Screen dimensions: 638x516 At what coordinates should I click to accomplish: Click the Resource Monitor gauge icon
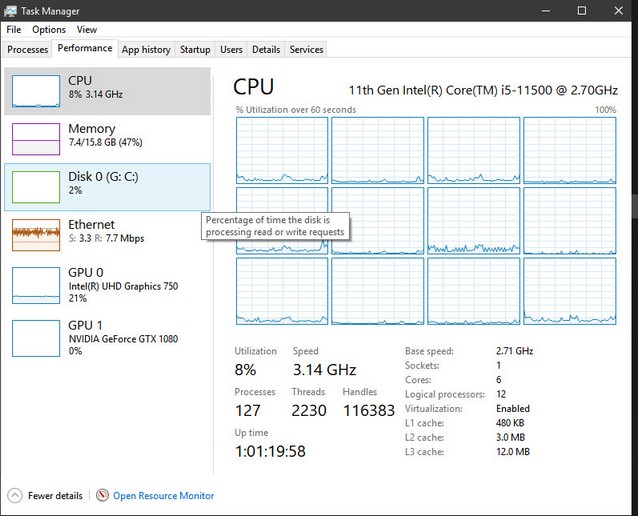102,495
